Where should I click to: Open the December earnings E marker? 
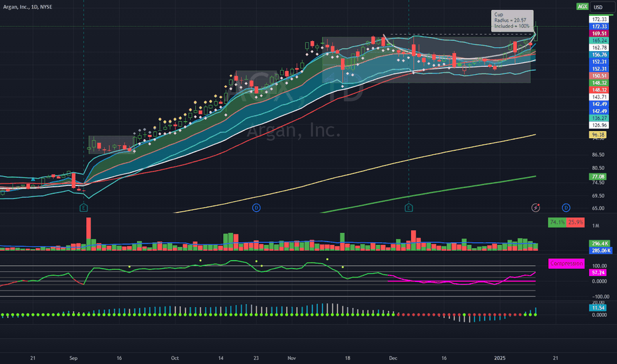[x=409, y=207]
